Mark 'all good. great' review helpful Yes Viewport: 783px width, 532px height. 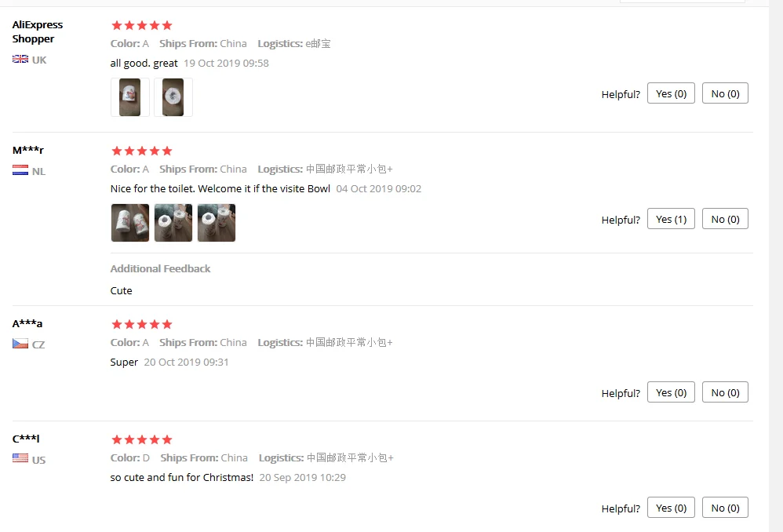point(671,93)
